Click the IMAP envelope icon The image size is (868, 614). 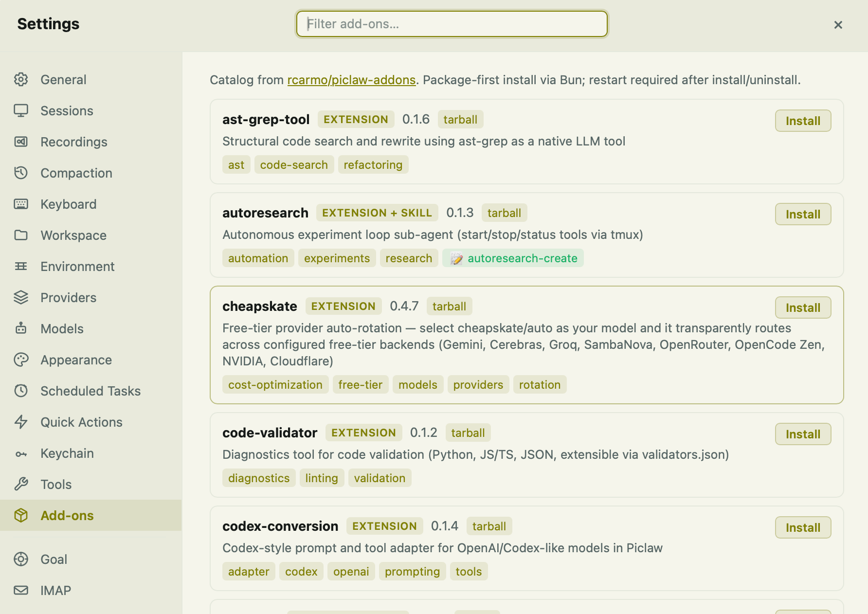[x=21, y=590]
